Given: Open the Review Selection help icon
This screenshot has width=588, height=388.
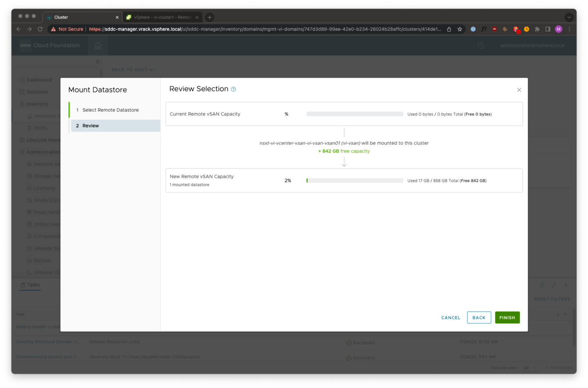Looking at the screenshot, I should (x=233, y=89).
